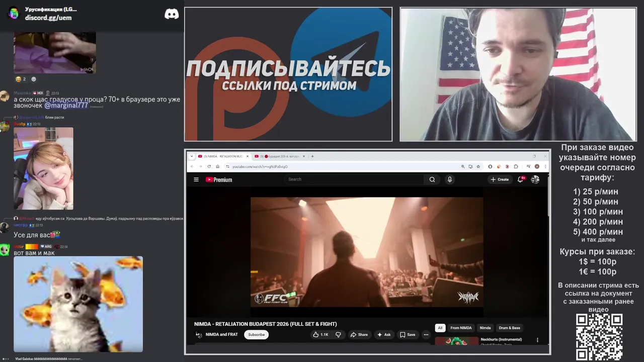Dislike the video with thumbs down
The height and width of the screenshot is (362, 644).
tap(338, 334)
